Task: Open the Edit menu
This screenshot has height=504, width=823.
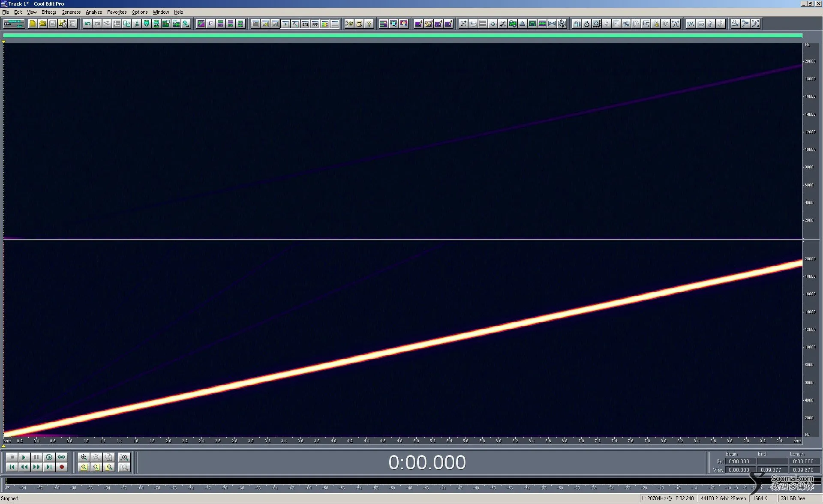Action: tap(18, 12)
